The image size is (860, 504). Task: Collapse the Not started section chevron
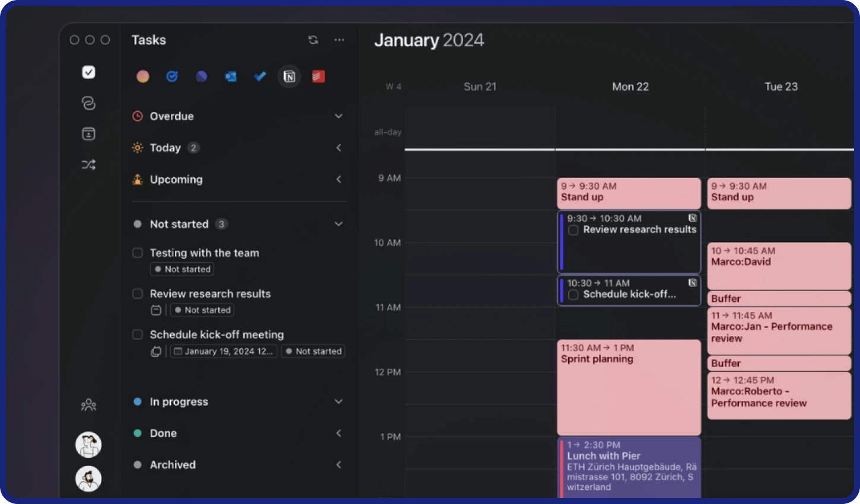click(x=339, y=224)
